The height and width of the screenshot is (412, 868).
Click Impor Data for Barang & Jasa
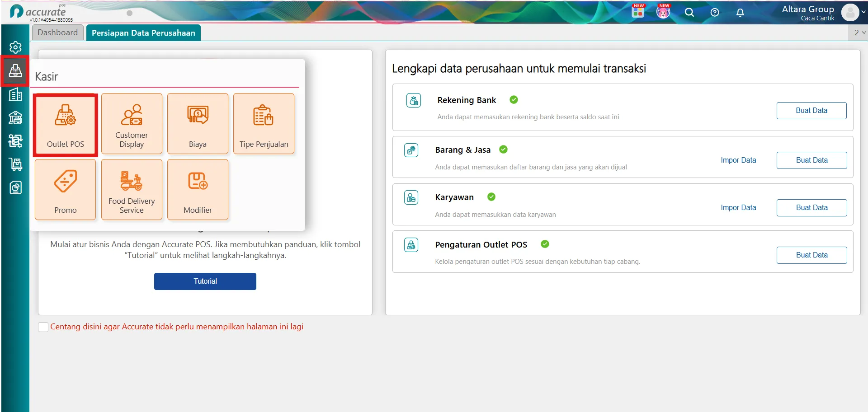738,160
